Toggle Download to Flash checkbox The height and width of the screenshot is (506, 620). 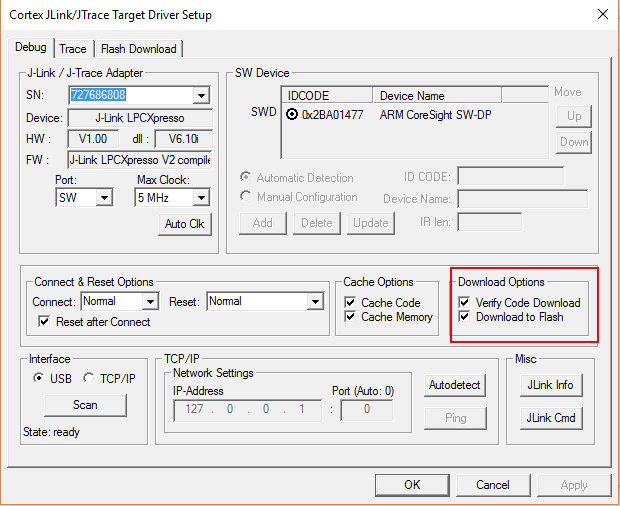(464, 317)
